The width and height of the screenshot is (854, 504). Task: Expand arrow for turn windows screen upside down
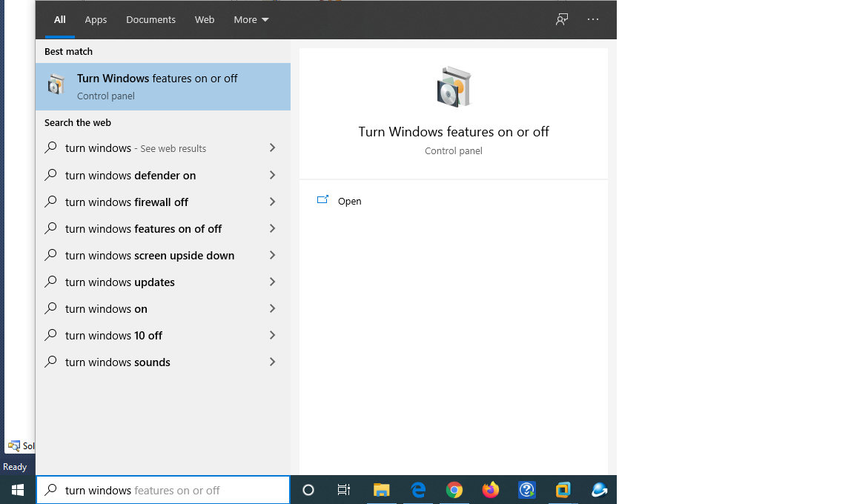[272, 255]
